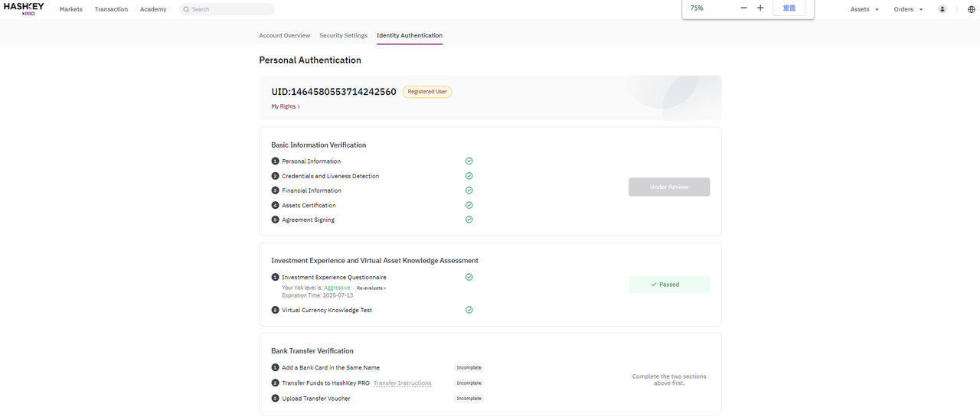Click Incomplete badge beside Transfer Instructions
This screenshot has height=420, width=980.
(469, 383)
